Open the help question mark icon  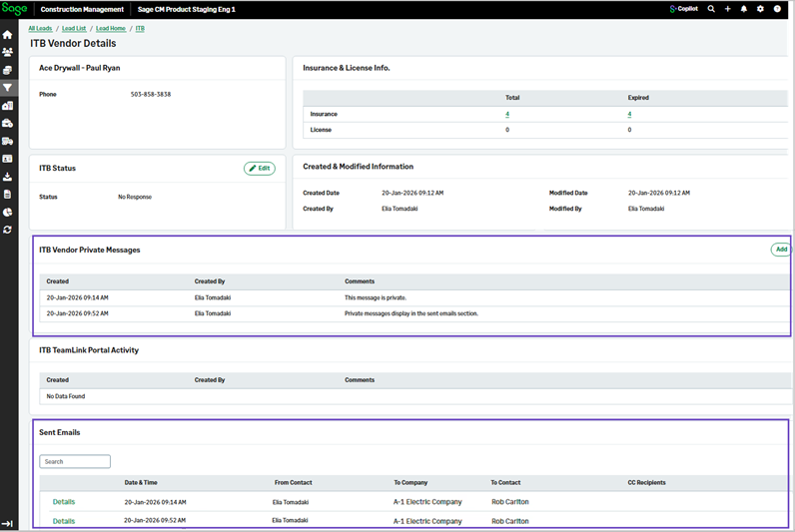[777, 9]
